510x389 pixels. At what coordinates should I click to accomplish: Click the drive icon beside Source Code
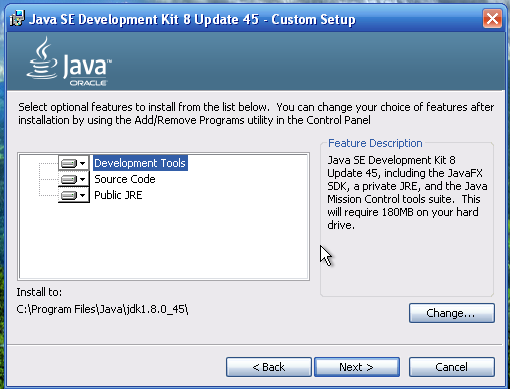(x=69, y=179)
